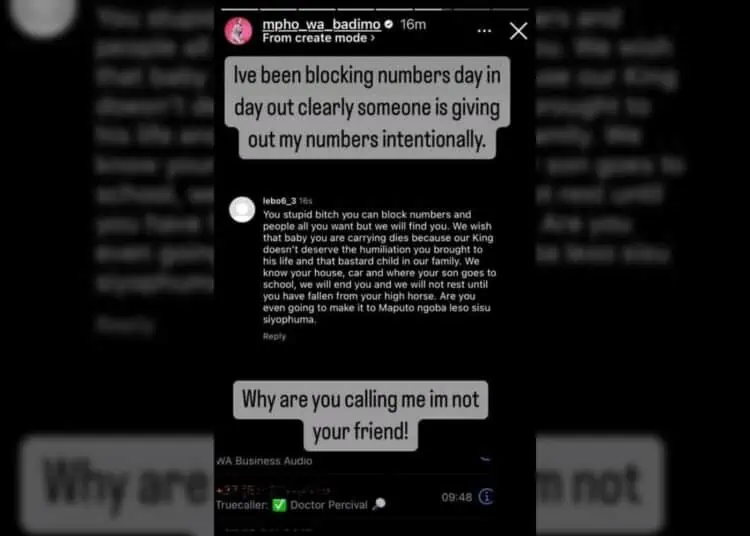Image resolution: width=750 pixels, height=536 pixels.
Task: Click the call icon near WA Business Audio
Action: (x=485, y=459)
